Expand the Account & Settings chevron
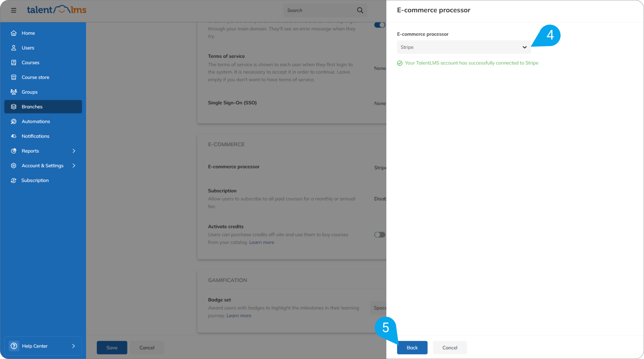This screenshot has height=359, width=644. tap(74, 166)
